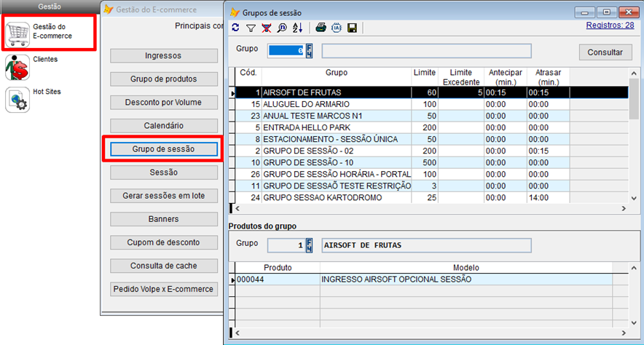This screenshot has width=644, height=345.
Task: Click F4 lookup in Produtos do grupo
Action: point(309,245)
